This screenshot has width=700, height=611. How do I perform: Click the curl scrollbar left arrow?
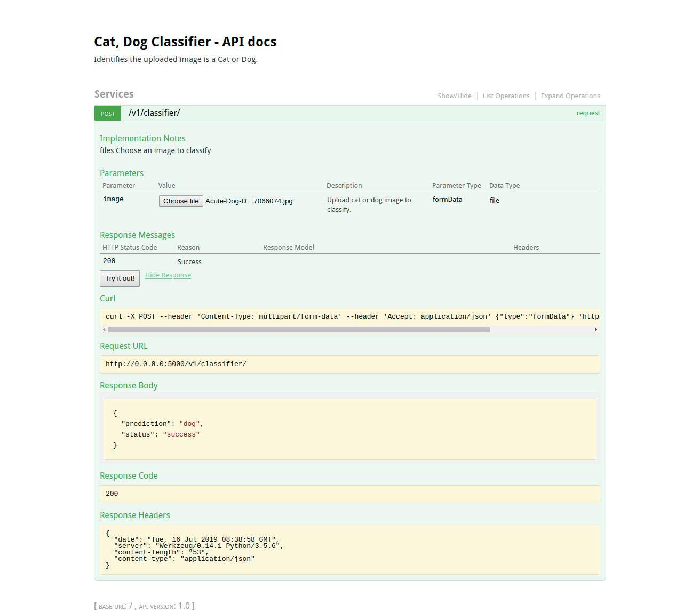tap(104, 330)
